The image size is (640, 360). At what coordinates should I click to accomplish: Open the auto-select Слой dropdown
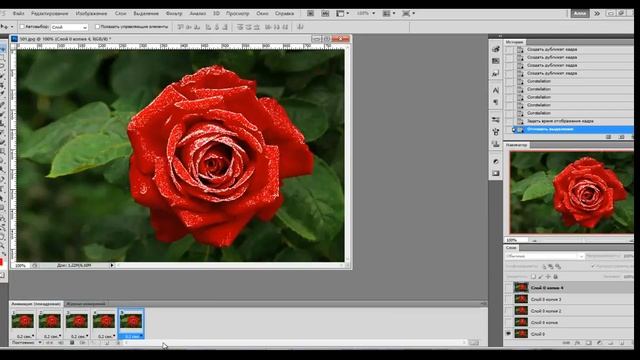69,27
